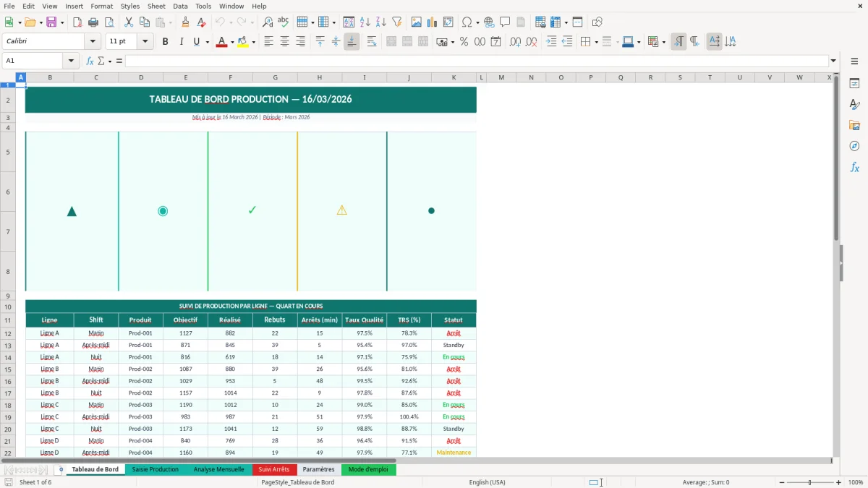Toggle Italic formatting
Screen dimensions: 868x488
[182, 42]
